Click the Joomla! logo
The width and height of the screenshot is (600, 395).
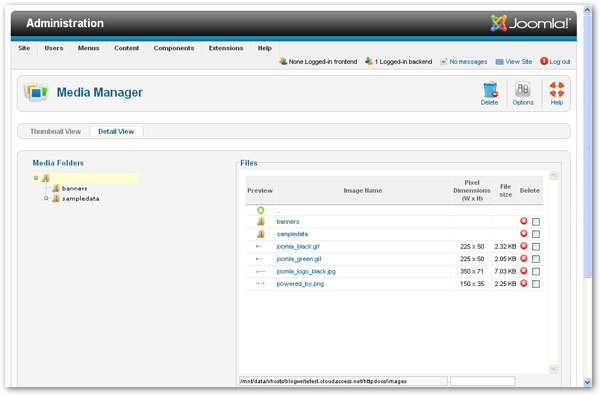[x=531, y=23]
